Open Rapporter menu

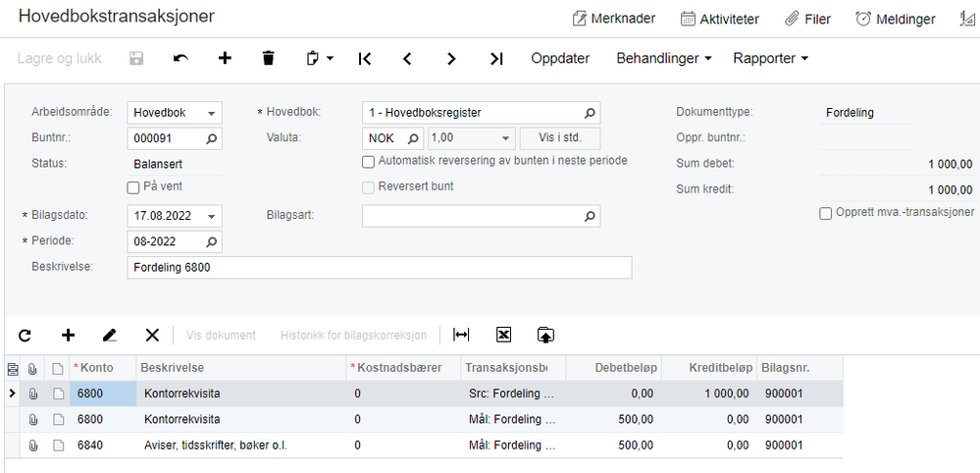coord(771,58)
